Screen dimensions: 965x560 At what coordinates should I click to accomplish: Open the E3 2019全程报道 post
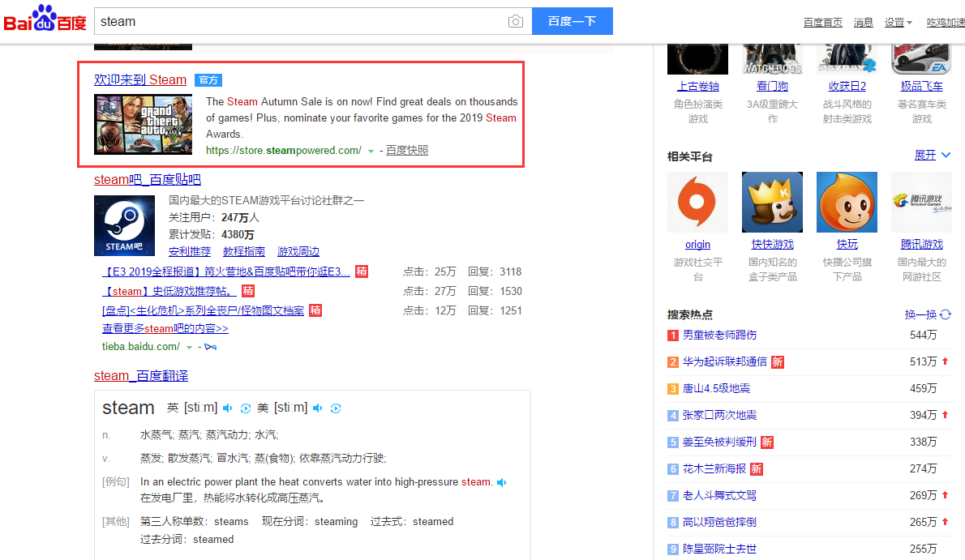click(226, 272)
